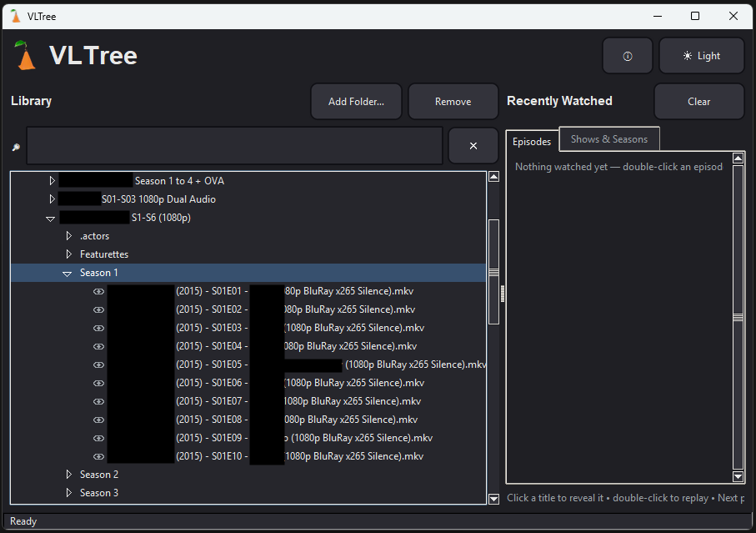Expand the Season 3 arrow
Image resolution: width=756 pixels, height=533 pixels.
[x=69, y=493]
